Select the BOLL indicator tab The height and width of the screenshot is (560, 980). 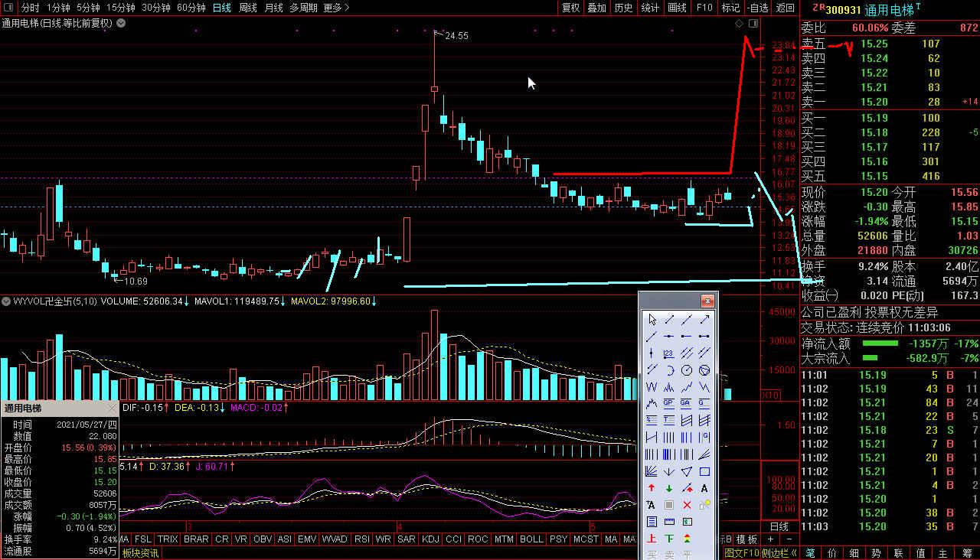coord(531,539)
